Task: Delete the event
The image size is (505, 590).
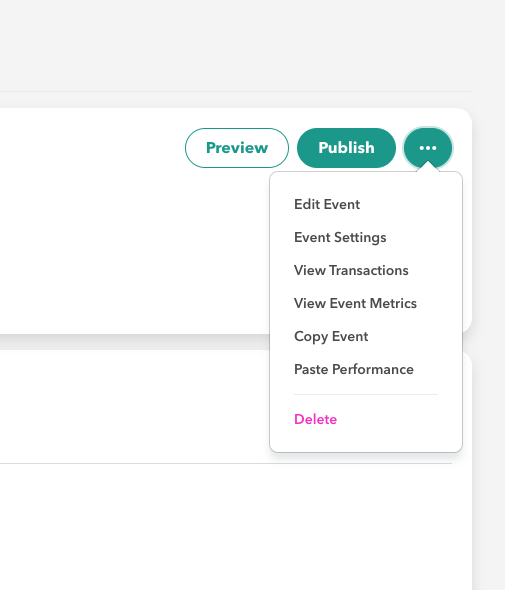Action: point(315,419)
